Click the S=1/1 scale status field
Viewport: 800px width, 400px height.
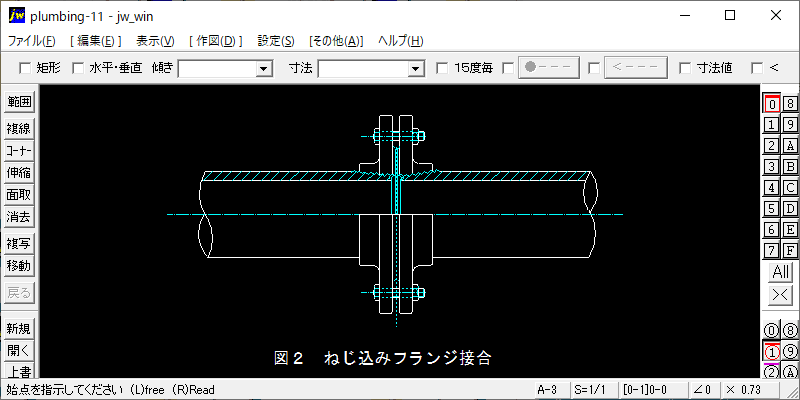pos(590,390)
